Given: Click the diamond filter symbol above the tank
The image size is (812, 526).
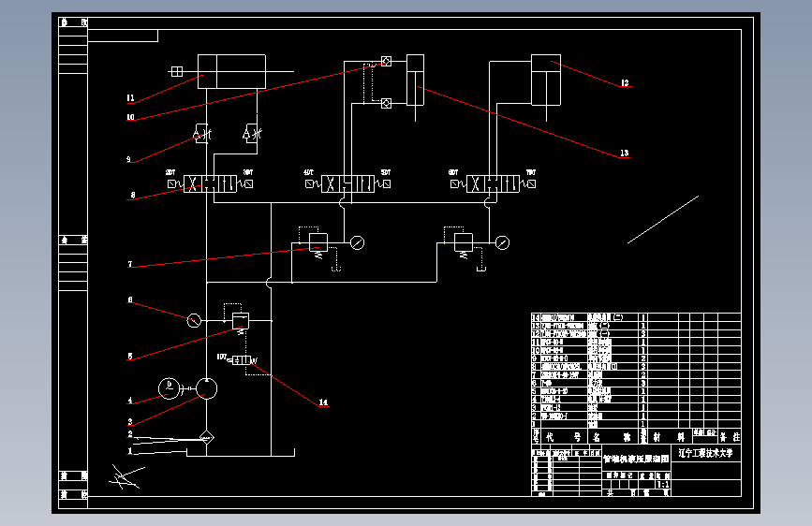Looking at the screenshot, I should click(206, 437).
